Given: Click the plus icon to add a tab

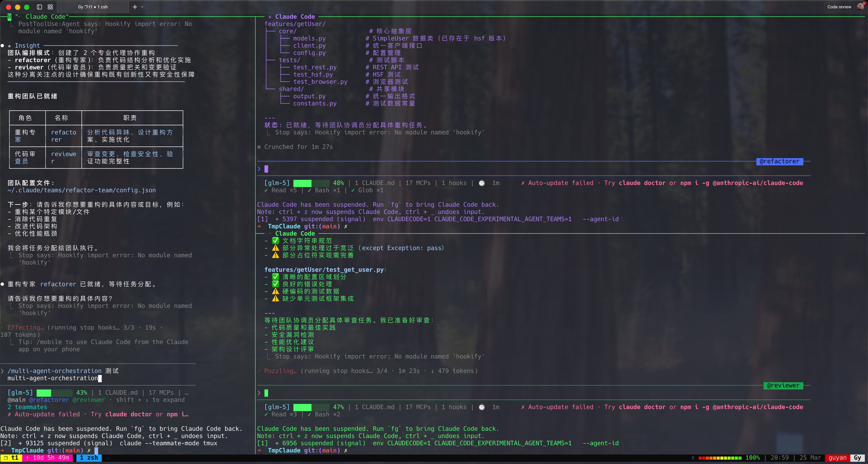Looking at the screenshot, I should [135, 7].
